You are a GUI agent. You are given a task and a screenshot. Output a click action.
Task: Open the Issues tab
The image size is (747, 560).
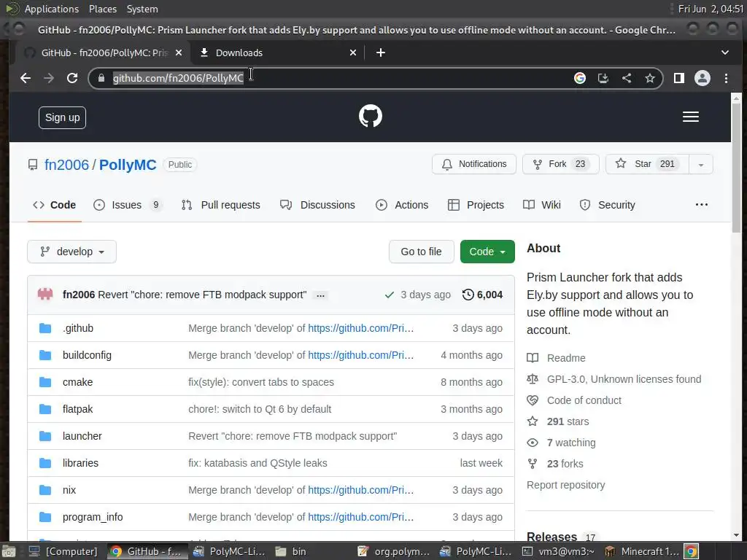127,205
